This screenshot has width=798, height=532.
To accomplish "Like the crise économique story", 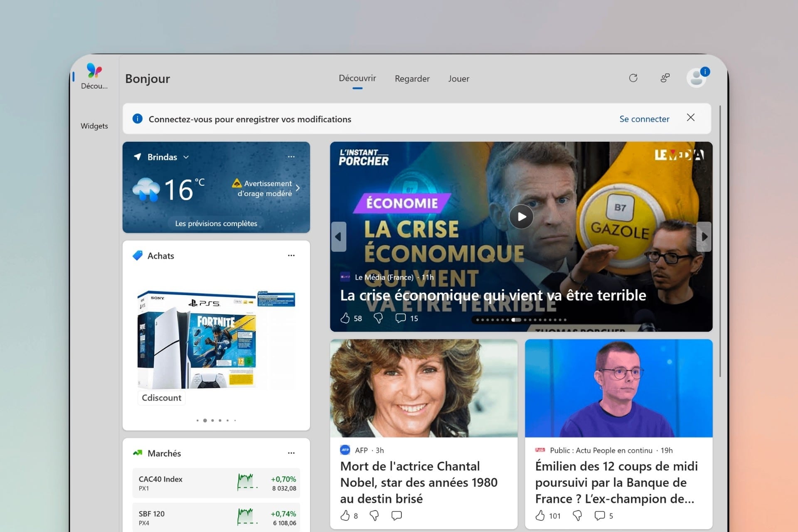I will click(x=345, y=318).
